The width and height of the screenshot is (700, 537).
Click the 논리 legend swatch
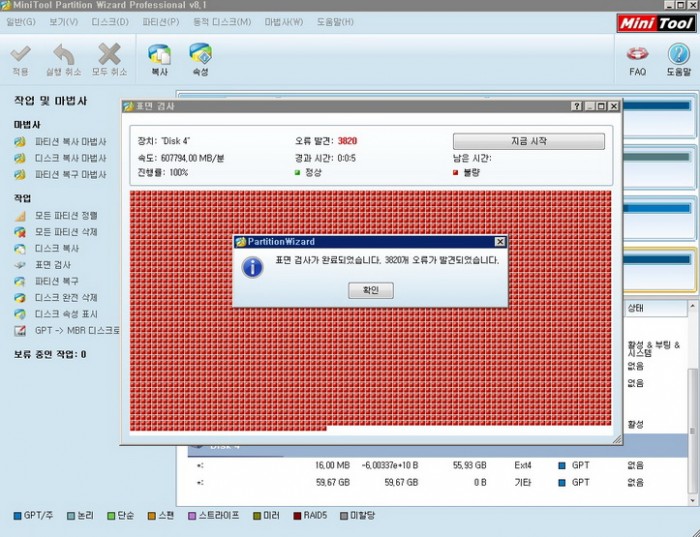71,516
